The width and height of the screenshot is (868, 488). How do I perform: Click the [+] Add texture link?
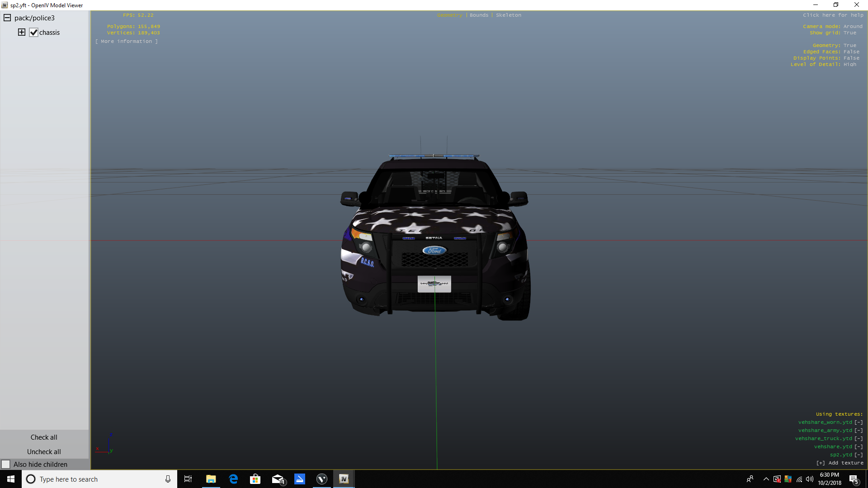(840, 463)
